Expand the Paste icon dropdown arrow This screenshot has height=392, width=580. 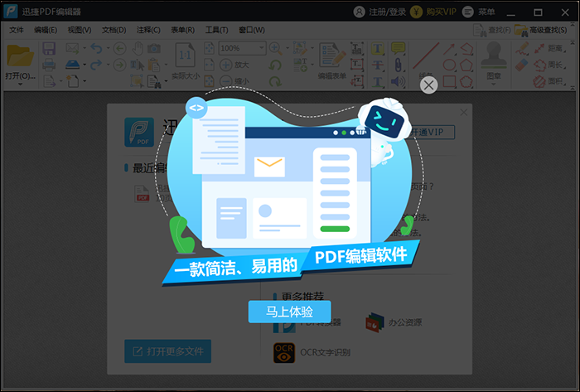click(166, 65)
